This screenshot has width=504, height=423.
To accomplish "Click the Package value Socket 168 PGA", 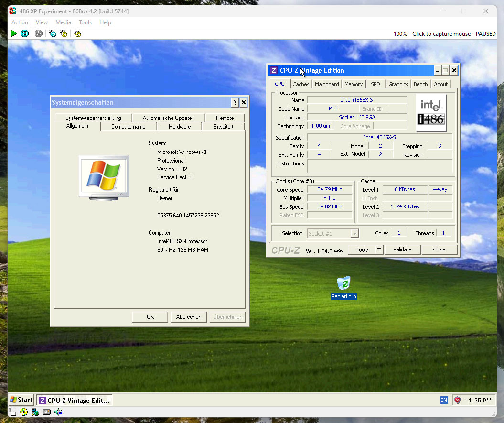I will 357,118.
